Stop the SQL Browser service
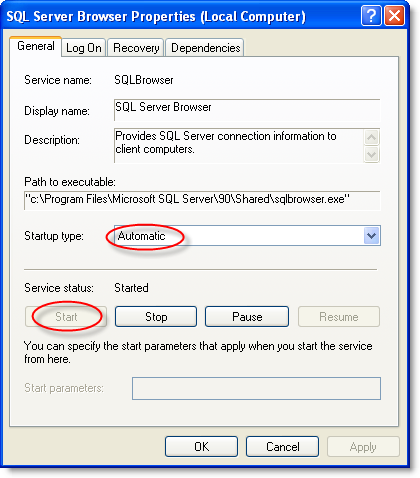The height and width of the screenshot is (478, 420). point(156,317)
